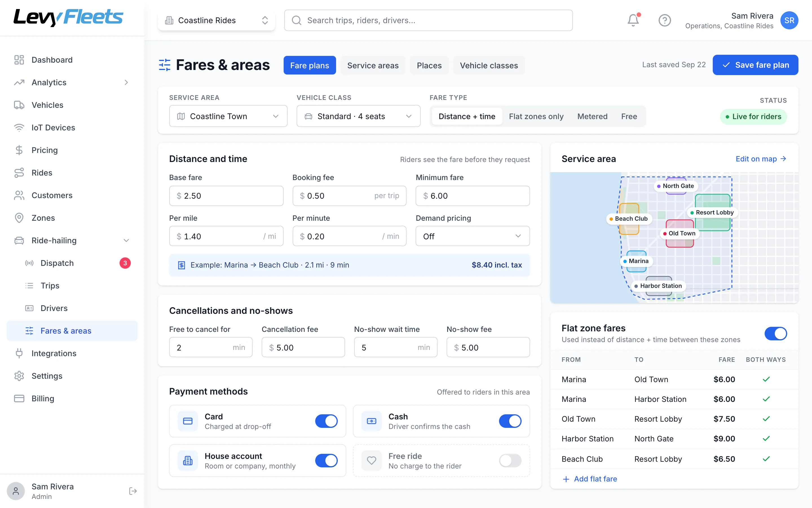The height and width of the screenshot is (508, 812).
Task: Turn off Cash payment toggle
Action: coord(510,421)
